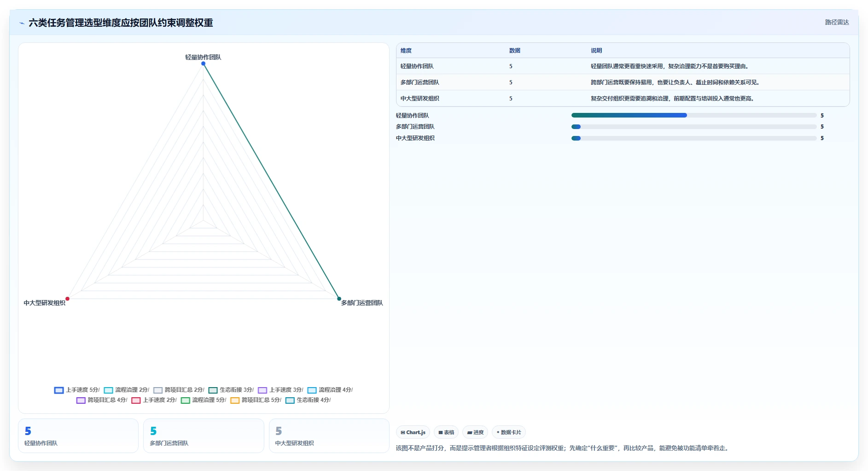The height and width of the screenshot is (471, 868).
Task: Click the 轻量协作团队 progress bar
Action: [694, 115]
